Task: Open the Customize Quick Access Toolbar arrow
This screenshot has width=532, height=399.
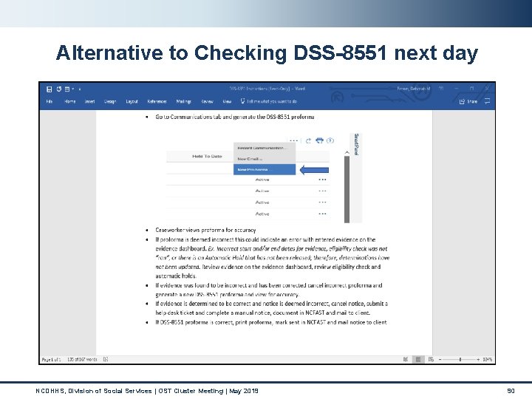Action: point(80,89)
